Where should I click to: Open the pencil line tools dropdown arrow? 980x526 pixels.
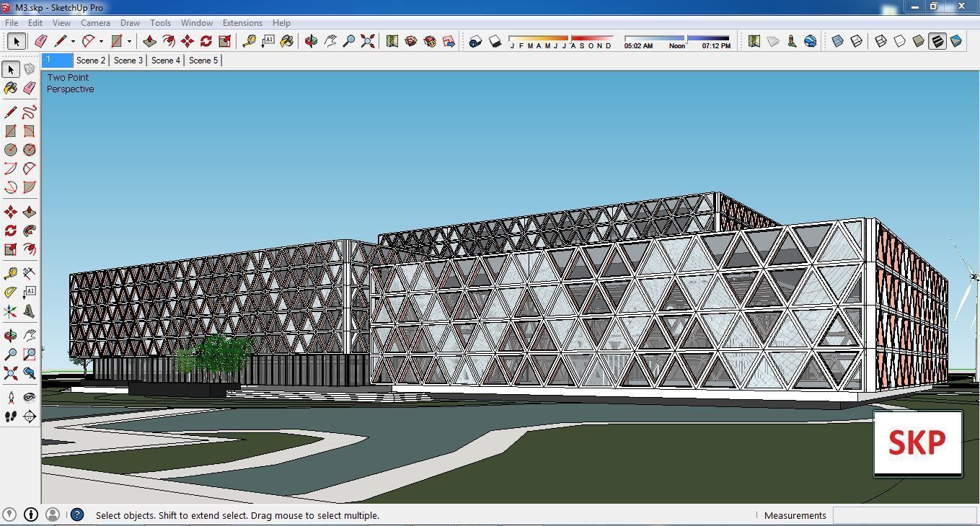point(73,42)
